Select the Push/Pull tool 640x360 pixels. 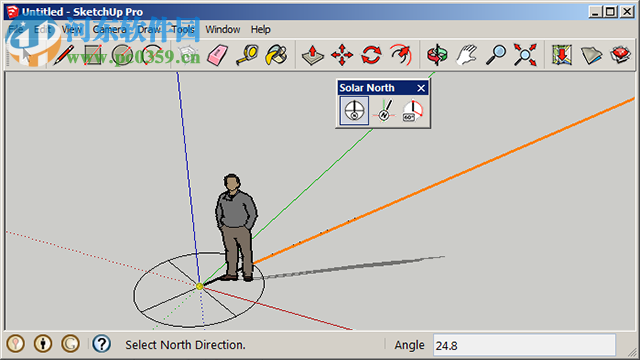313,55
